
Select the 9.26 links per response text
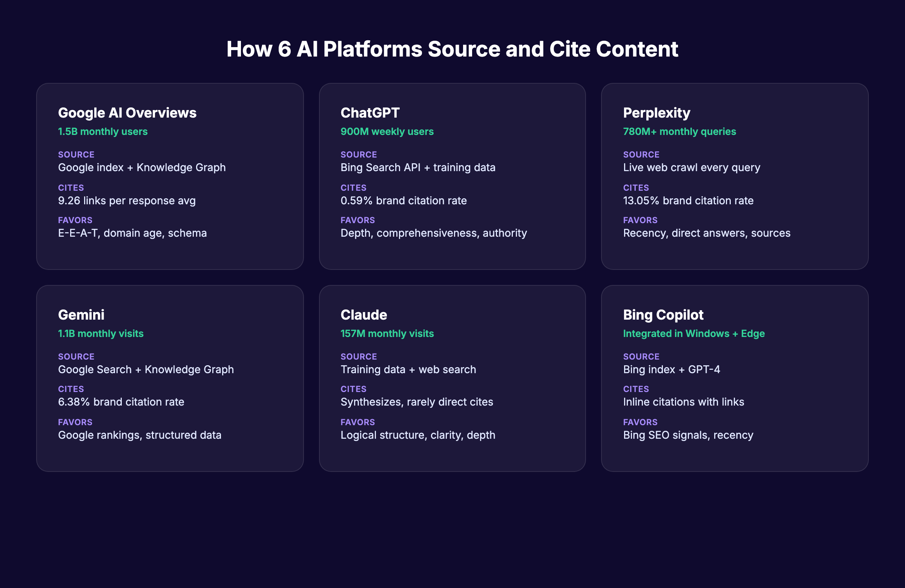click(127, 201)
